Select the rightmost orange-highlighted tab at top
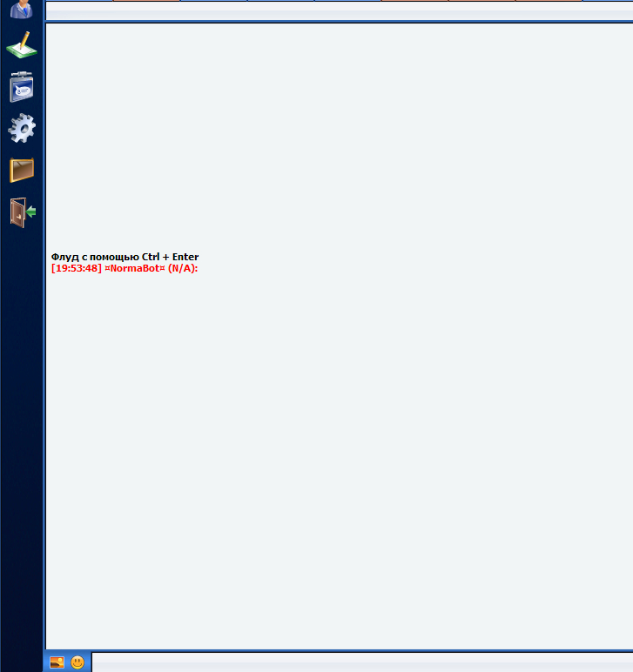Viewport: 633px width, 672px height. pyautogui.click(x=549, y=1)
